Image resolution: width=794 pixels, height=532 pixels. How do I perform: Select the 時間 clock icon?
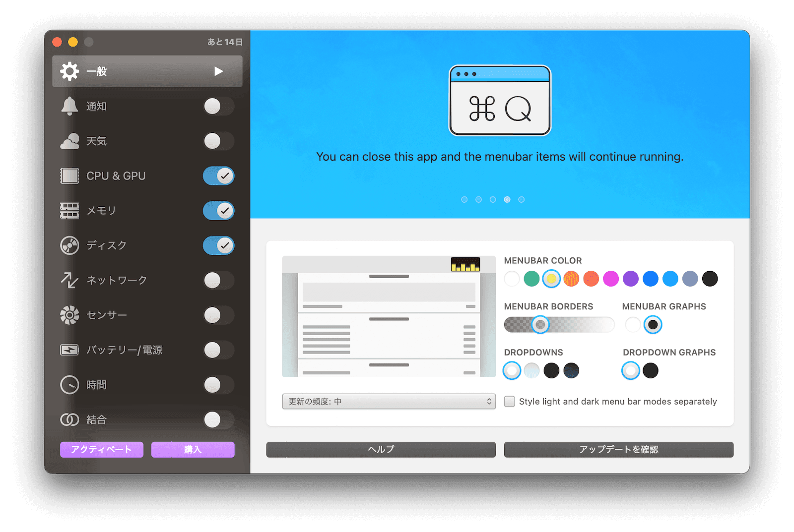pos(69,385)
